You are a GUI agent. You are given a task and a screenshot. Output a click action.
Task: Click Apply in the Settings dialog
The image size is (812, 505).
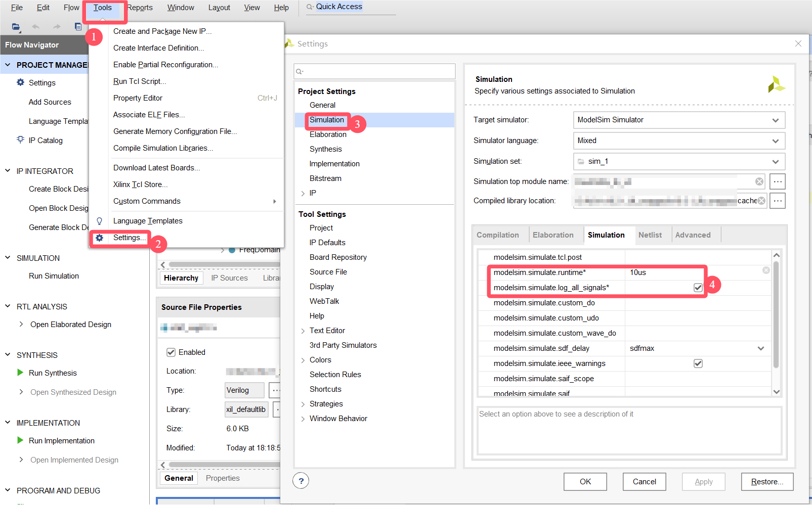(703, 481)
